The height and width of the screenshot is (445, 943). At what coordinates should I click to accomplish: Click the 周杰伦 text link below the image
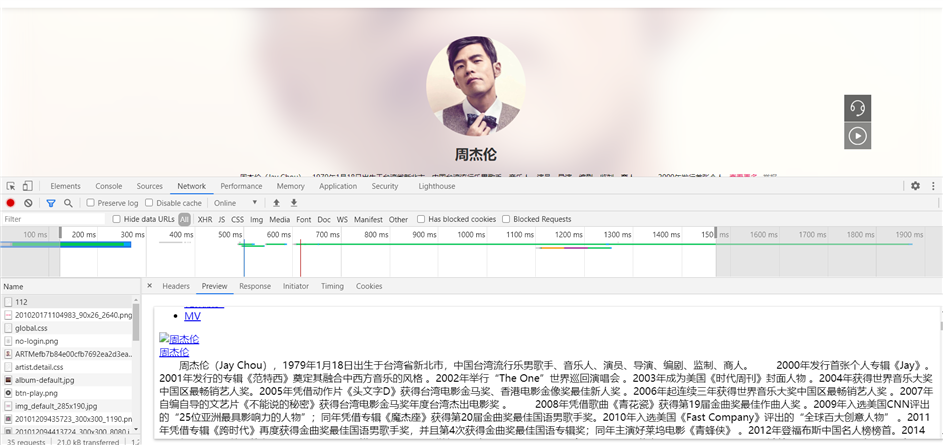point(174,352)
